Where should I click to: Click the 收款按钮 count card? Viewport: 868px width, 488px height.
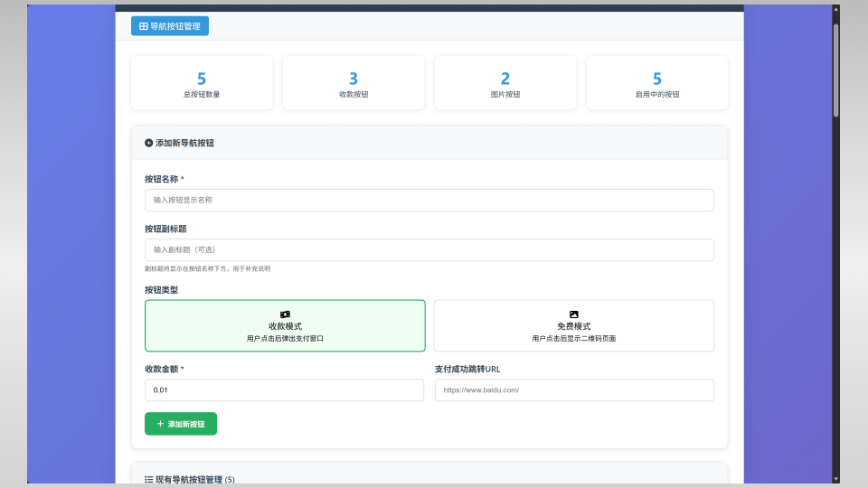354,83
